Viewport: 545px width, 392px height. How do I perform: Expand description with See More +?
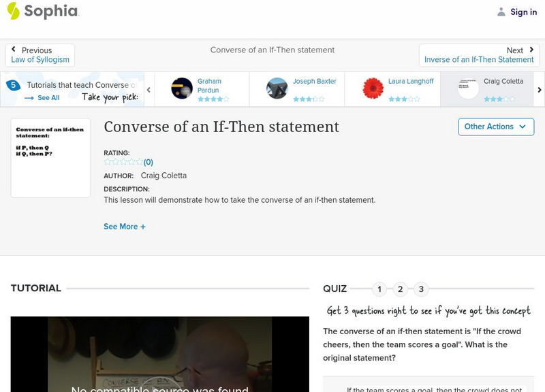[x=125, y=227]
